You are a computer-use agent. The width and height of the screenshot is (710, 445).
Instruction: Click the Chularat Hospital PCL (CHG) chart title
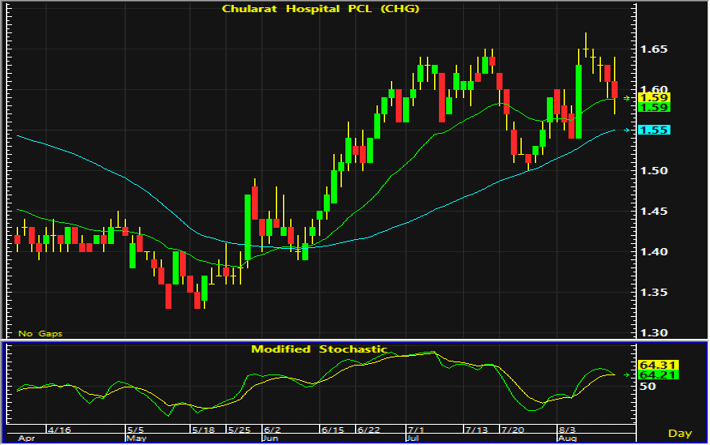320,9
